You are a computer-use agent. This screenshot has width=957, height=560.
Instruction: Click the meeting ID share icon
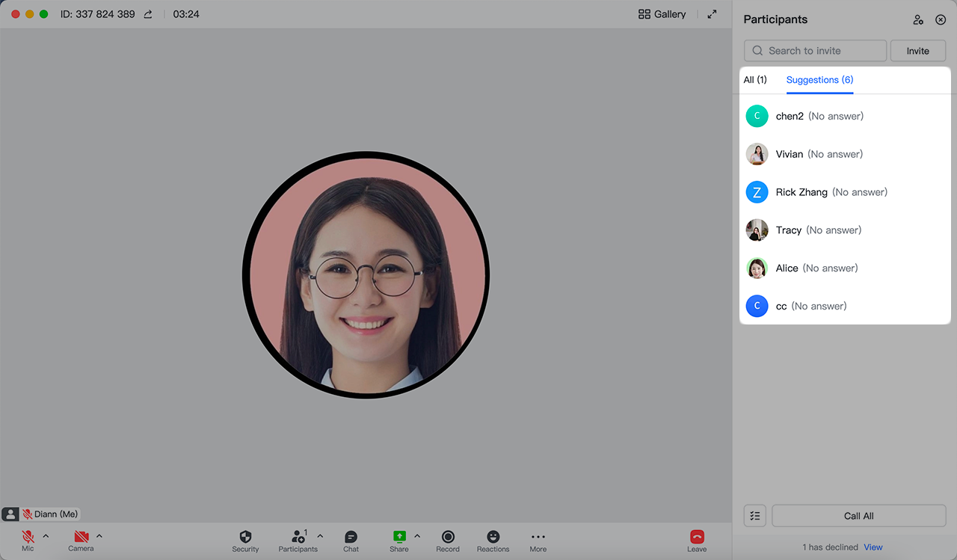click(147, 13)
